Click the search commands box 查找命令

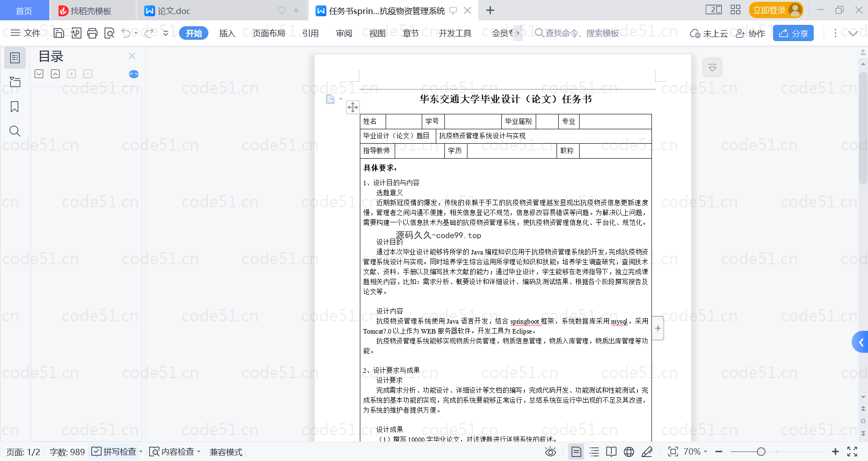pyautogui.click(x=577, y=33)
